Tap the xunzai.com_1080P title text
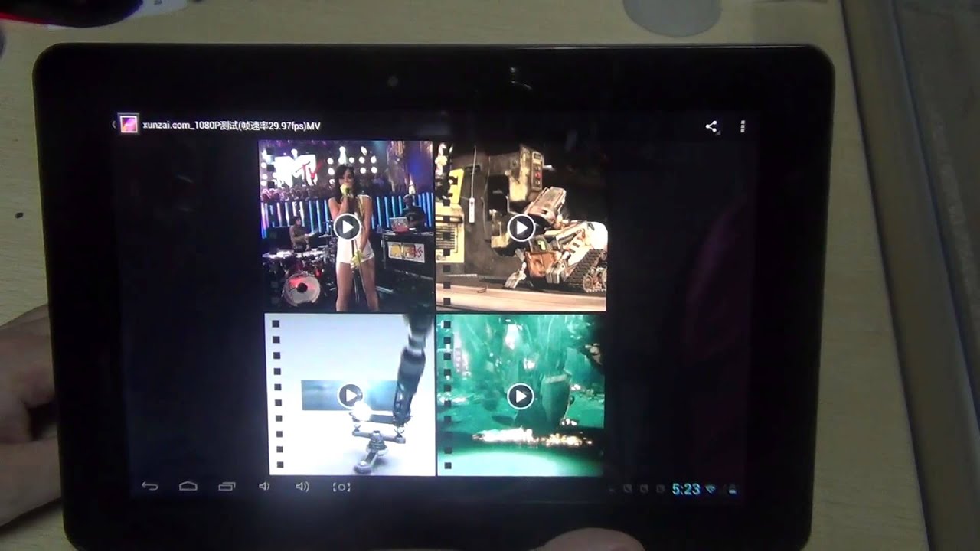This screenshot has width=980, height=551. point(231,126)
